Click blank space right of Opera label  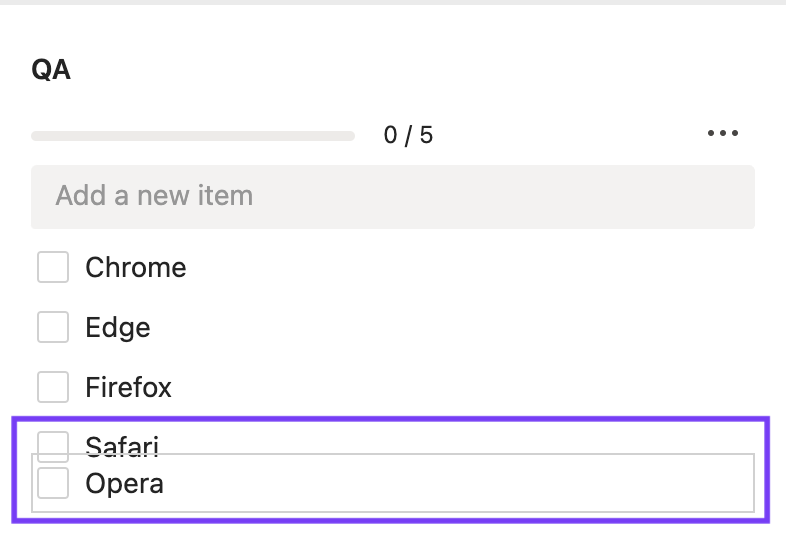450,484
